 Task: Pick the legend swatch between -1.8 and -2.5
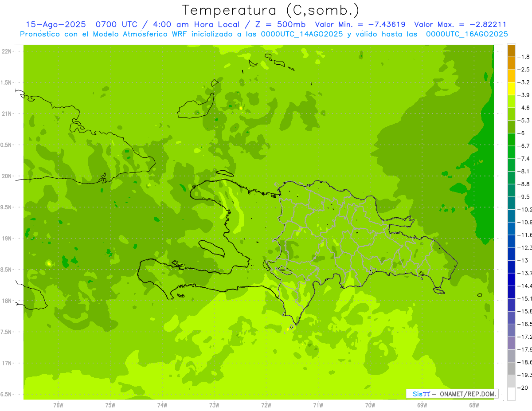[x=511, y=63]
